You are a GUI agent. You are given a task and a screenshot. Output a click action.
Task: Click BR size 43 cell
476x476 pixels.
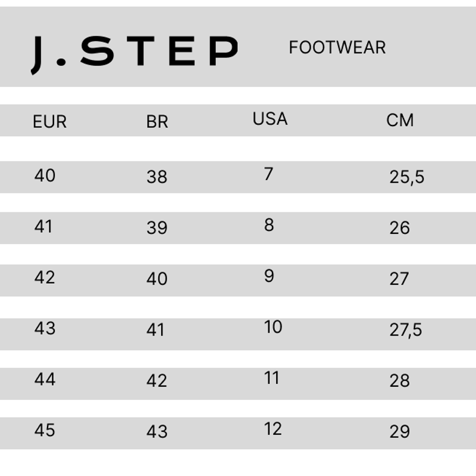(157, 432)
